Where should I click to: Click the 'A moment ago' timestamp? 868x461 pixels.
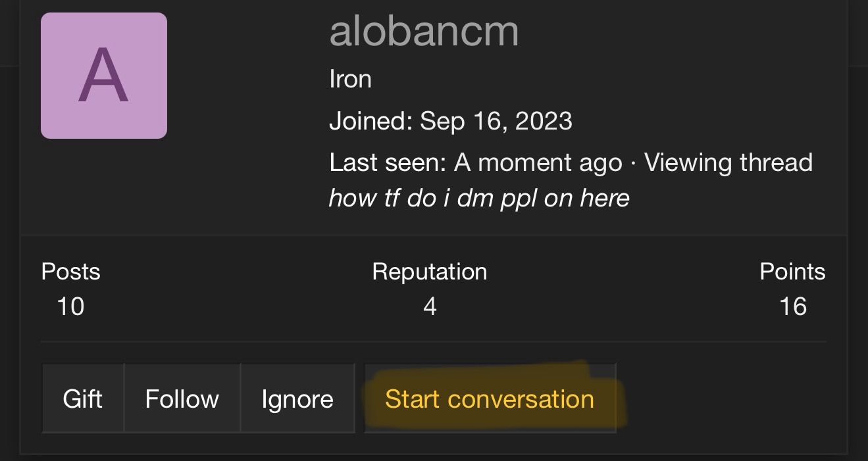(x=538, y=162)
